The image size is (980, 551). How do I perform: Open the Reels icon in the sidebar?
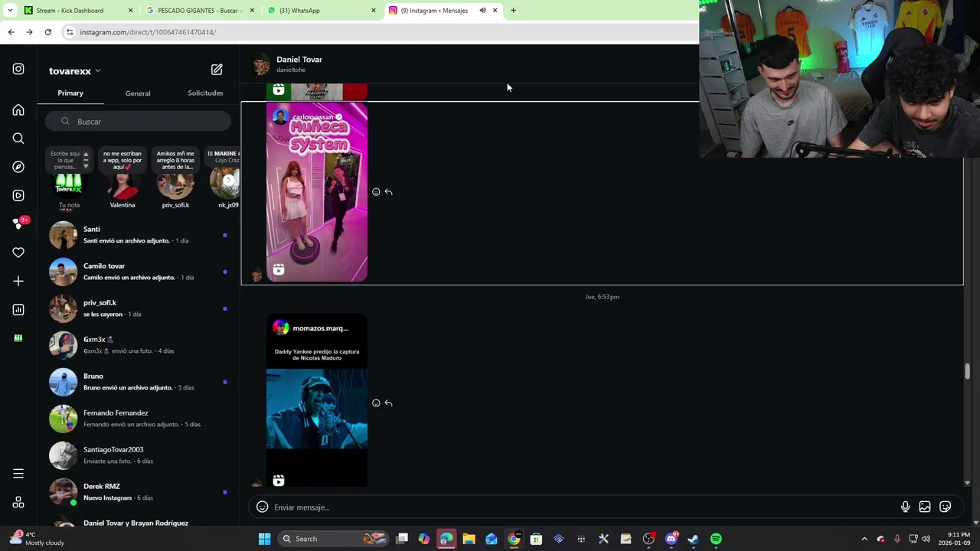coord(18,195)
